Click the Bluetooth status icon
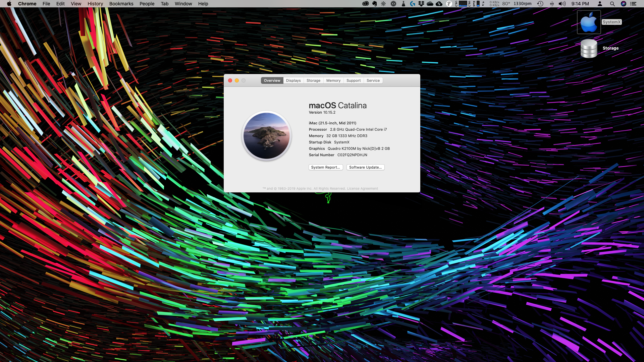644x362 pixels. [552, 4]
